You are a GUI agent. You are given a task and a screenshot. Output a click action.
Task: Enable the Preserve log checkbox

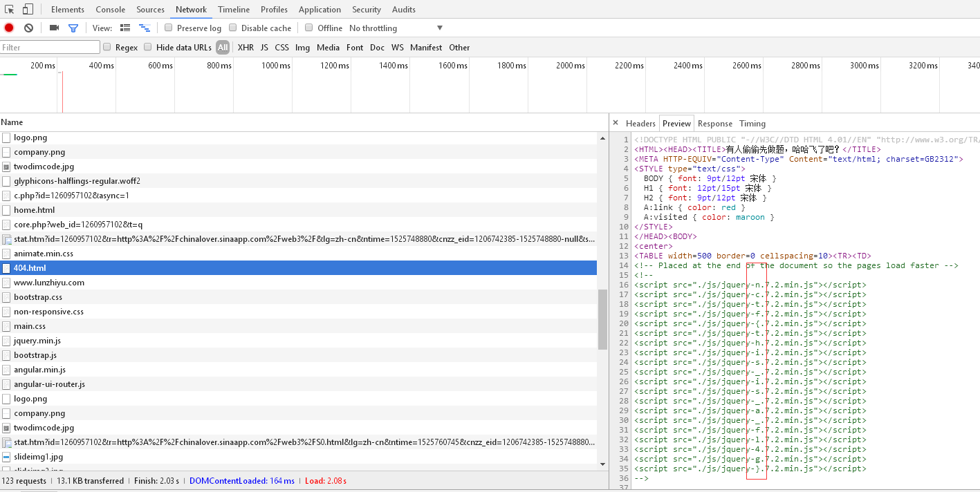[x=168, y=28]
